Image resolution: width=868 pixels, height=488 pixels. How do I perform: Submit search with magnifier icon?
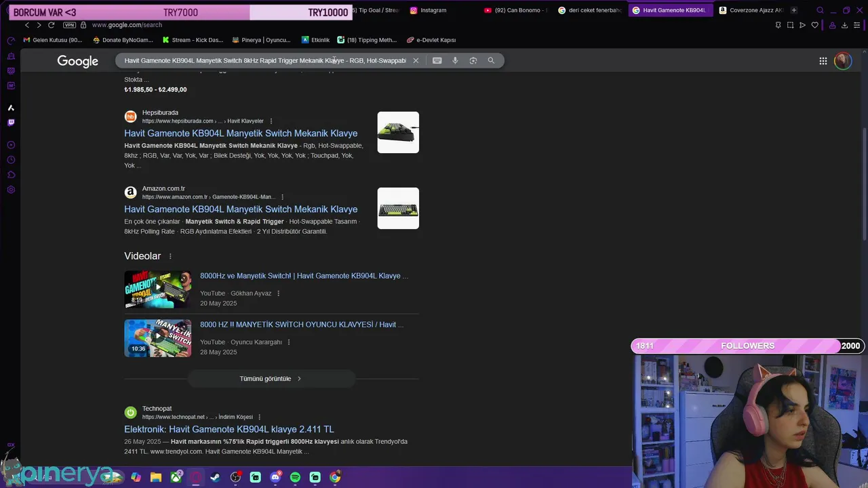point(491,60)
